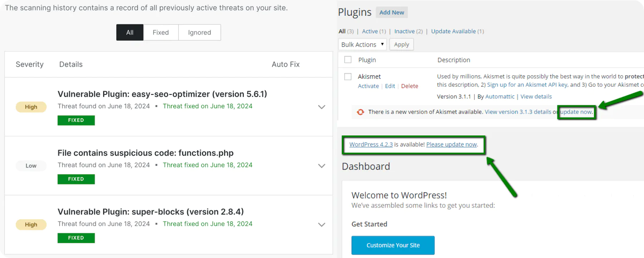Activate the Akismet plugin

click(368, 86)
